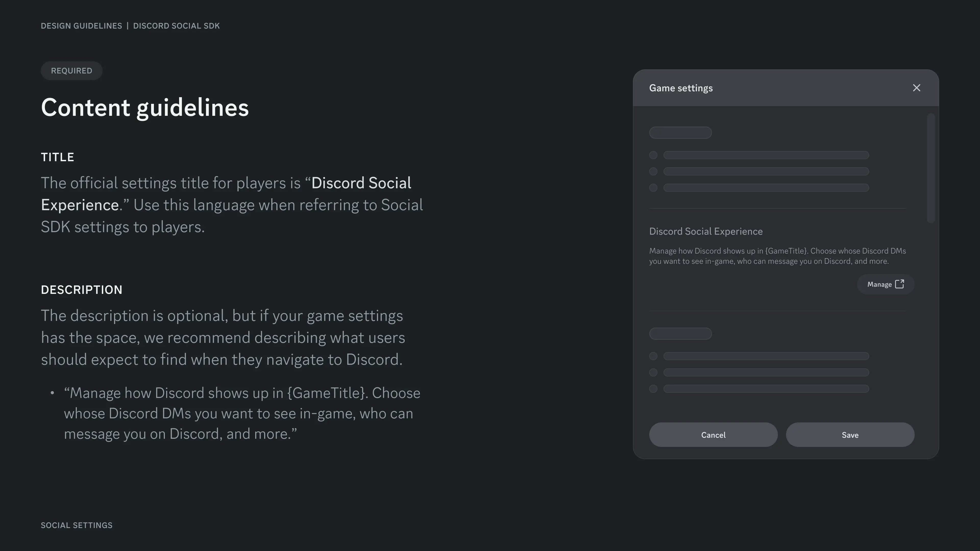Click the REQUIRED badge
This screenshot has width=980, height=551.
[71, 70]
